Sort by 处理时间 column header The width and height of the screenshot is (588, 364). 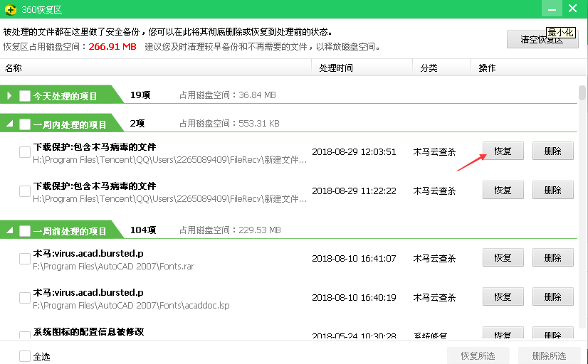point(336,68)
